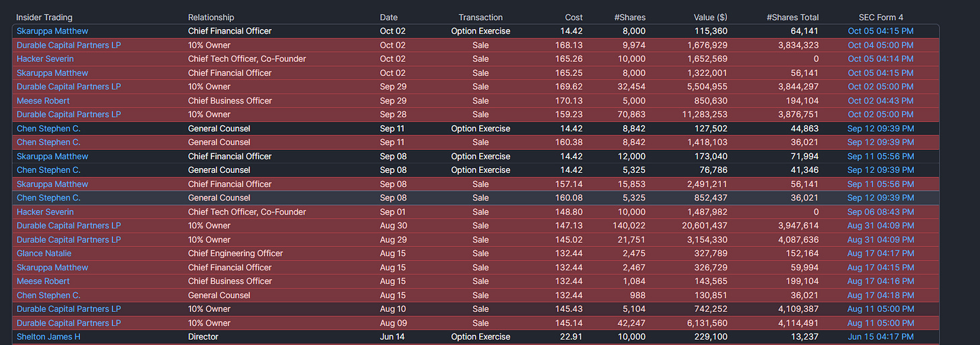Click the shares total cell 152,164
980x345 pixels.
[x=803, y=254]
